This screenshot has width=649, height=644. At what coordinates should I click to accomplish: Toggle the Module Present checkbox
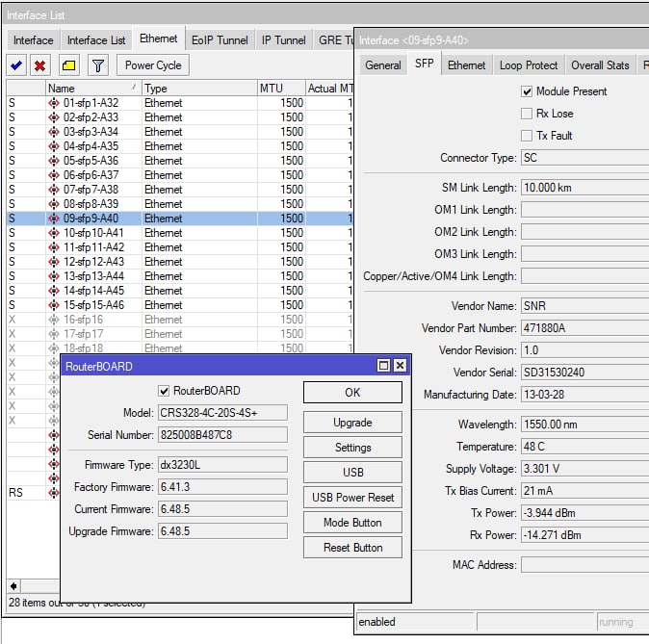tap(527, 91)
